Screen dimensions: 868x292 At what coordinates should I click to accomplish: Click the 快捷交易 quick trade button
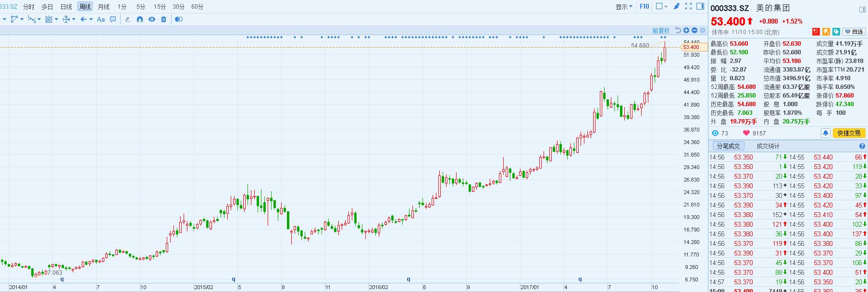(849, 133)
